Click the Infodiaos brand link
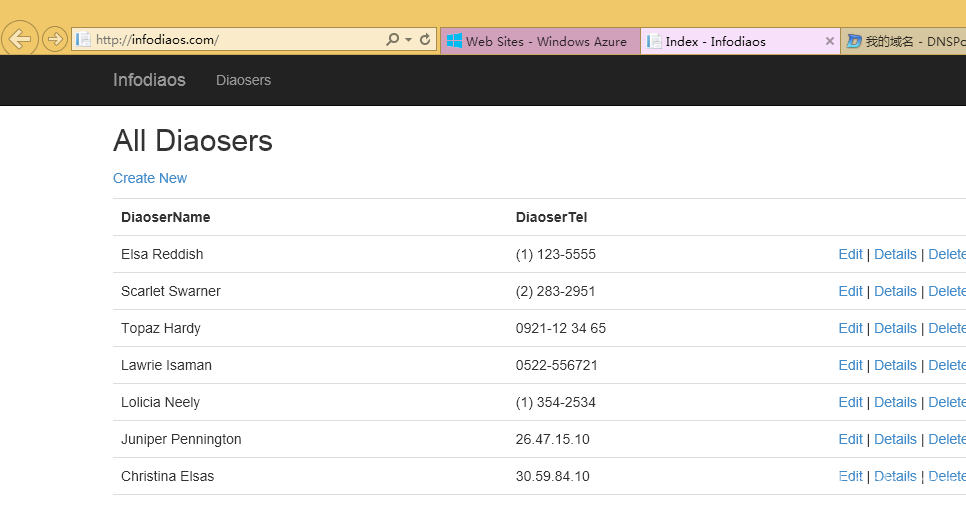The image size is (966, 505). pyautogui.click(x=149, y=80)
